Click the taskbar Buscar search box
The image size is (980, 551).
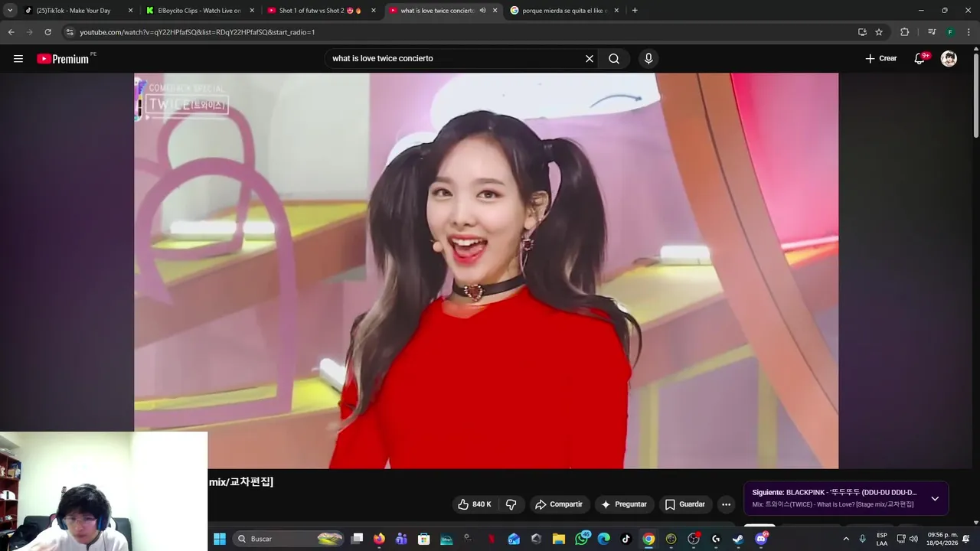289,539
